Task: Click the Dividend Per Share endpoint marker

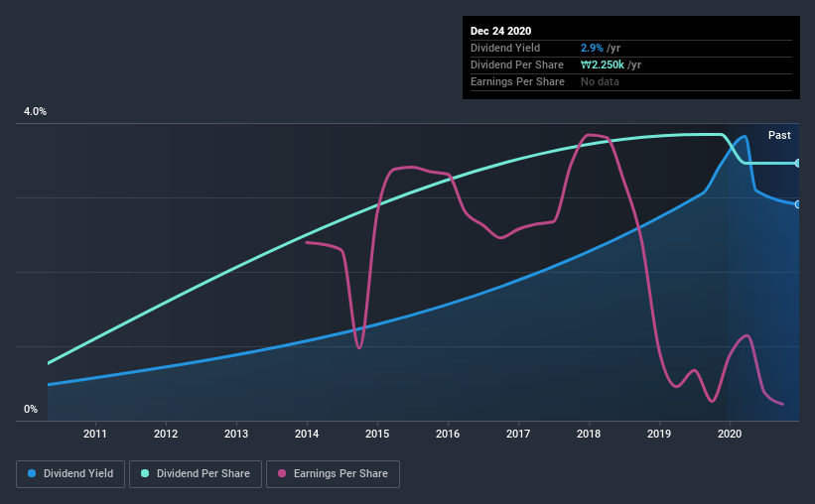Action: (797, 163)
